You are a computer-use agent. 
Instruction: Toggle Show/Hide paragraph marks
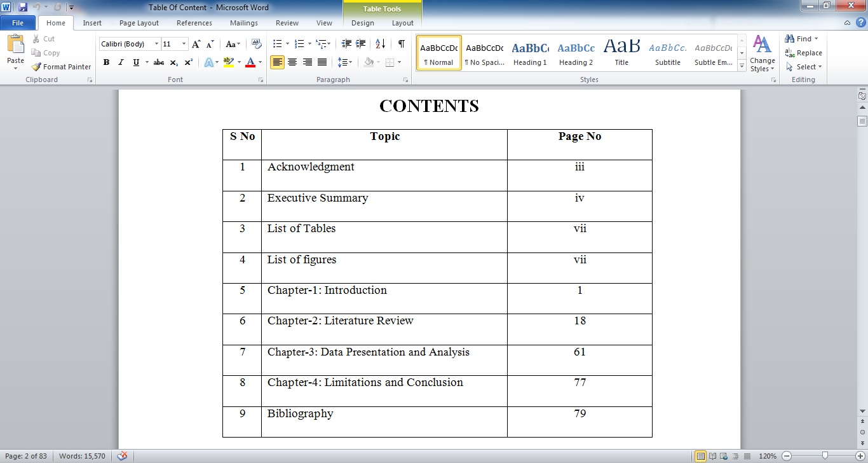tap(401, 44)
